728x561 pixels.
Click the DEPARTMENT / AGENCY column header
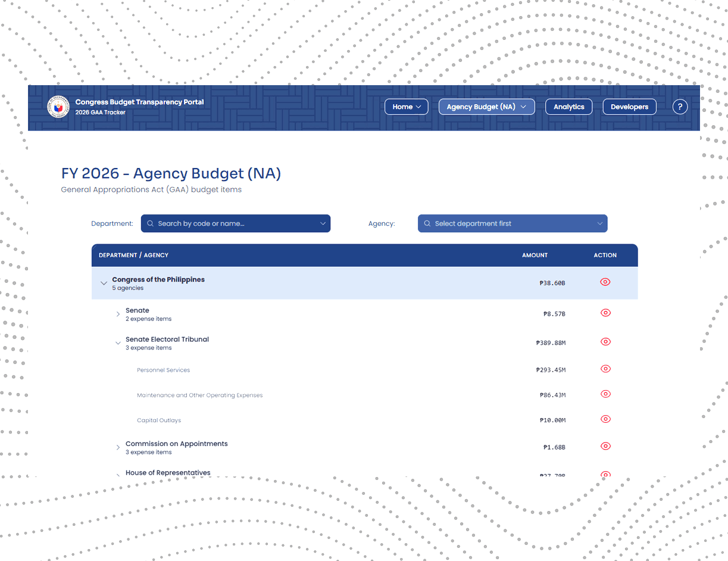(134, 255)
